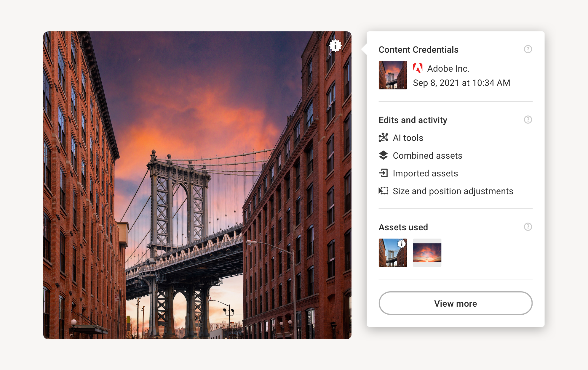Click the AI tools icon
Image resolution: width=588 pixels, height=370 pixels.
point(383,138)
